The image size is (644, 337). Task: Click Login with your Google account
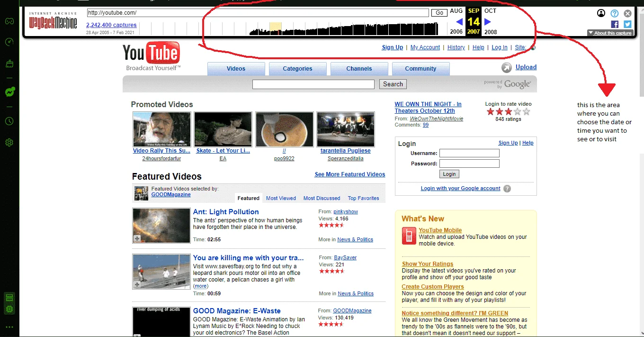460,189
